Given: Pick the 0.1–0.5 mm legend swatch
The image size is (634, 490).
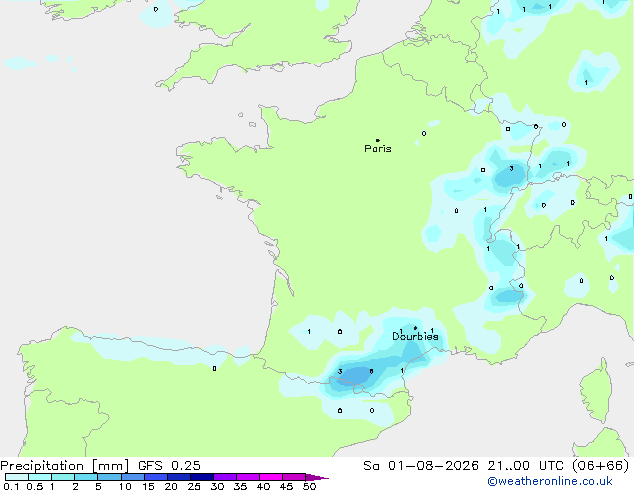Looking at the screenshot, I should click(x=17, y=477).
